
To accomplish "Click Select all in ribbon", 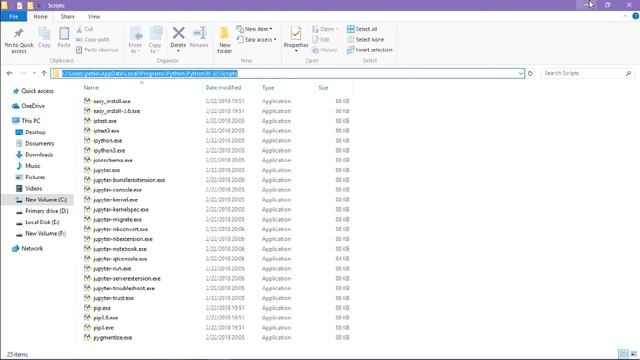I will tap(362, 29).
